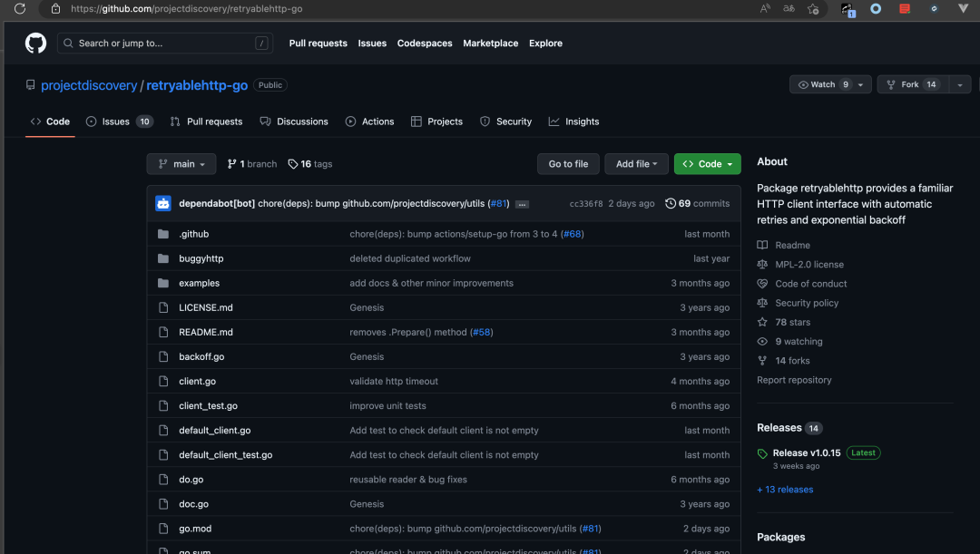Open the examples folder icon
Image resolution: width=980 pixels, height=554 pixels.
[163, 283]
